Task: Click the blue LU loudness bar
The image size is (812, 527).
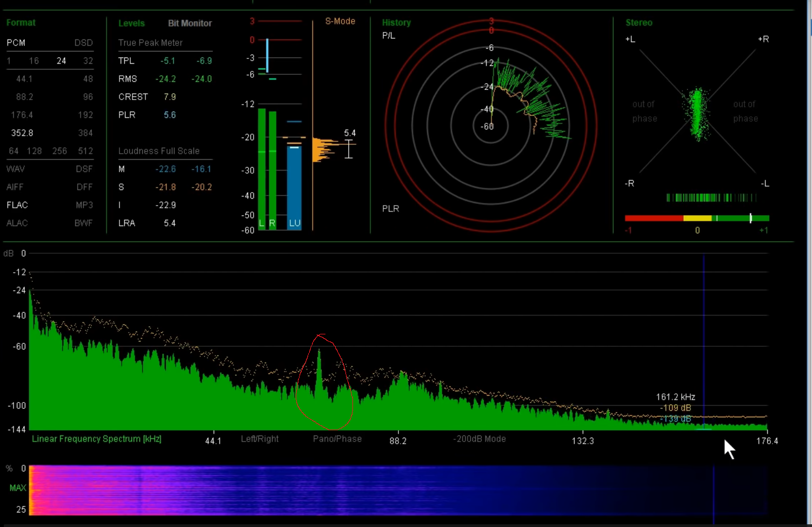Action: (x=294, y=188)
